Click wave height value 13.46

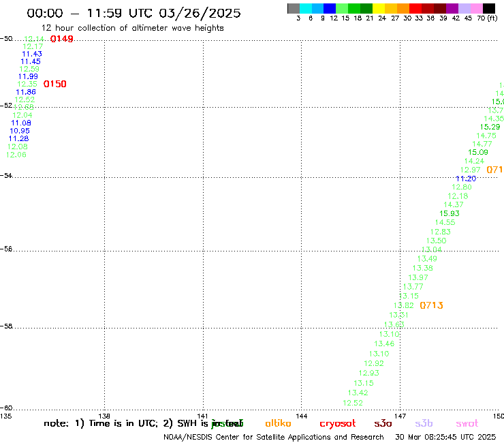(x=384, y=343)
